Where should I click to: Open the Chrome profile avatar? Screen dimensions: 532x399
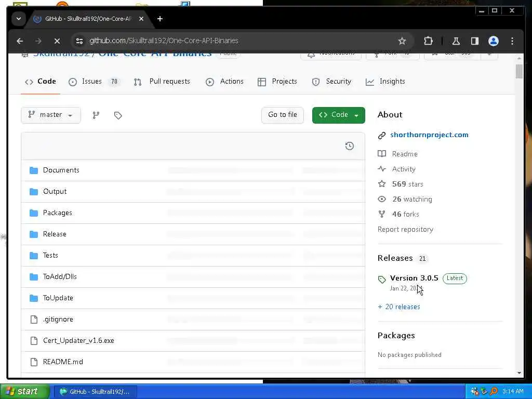(x=494, y=41)
